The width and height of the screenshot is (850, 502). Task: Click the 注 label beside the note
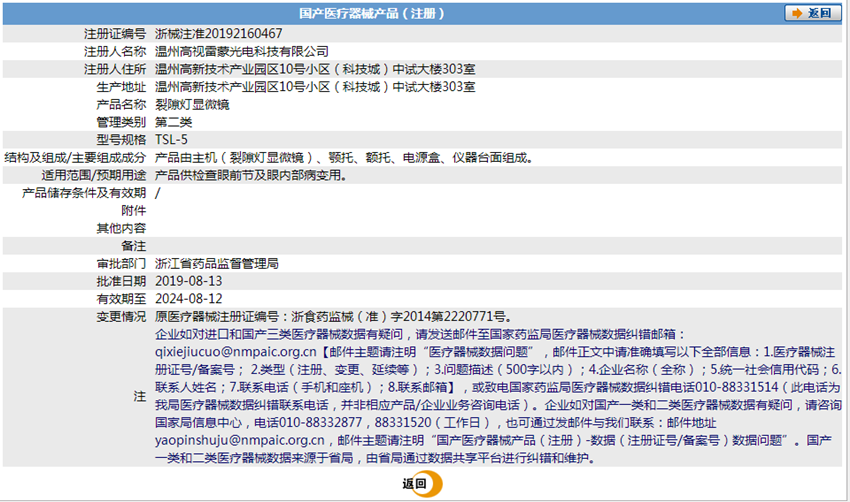pyautogui.click(x=140, y=396)
